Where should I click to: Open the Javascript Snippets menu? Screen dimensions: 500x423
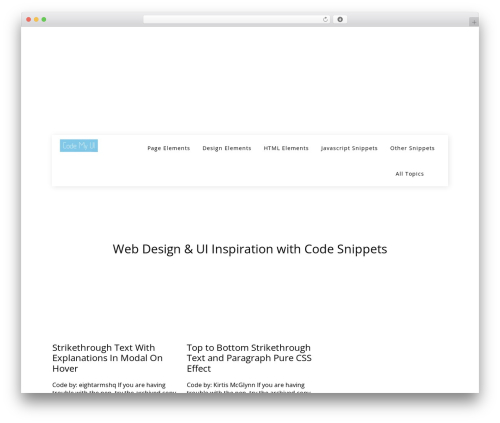point(349,148)
